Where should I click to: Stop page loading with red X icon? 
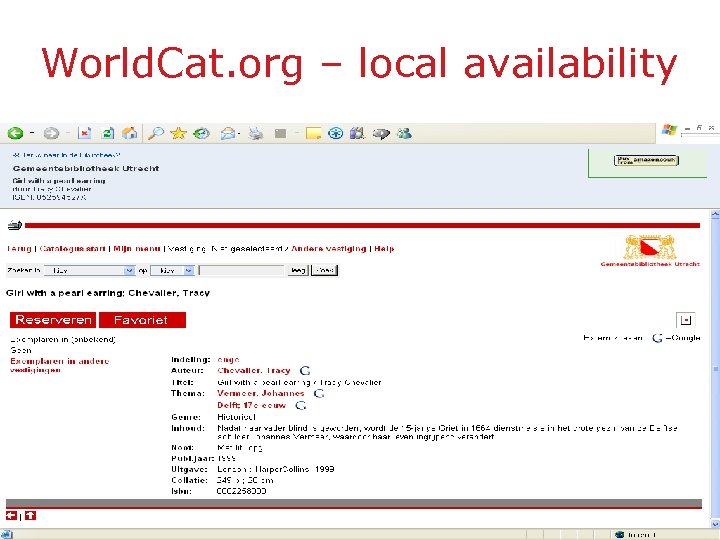point(84,133)
